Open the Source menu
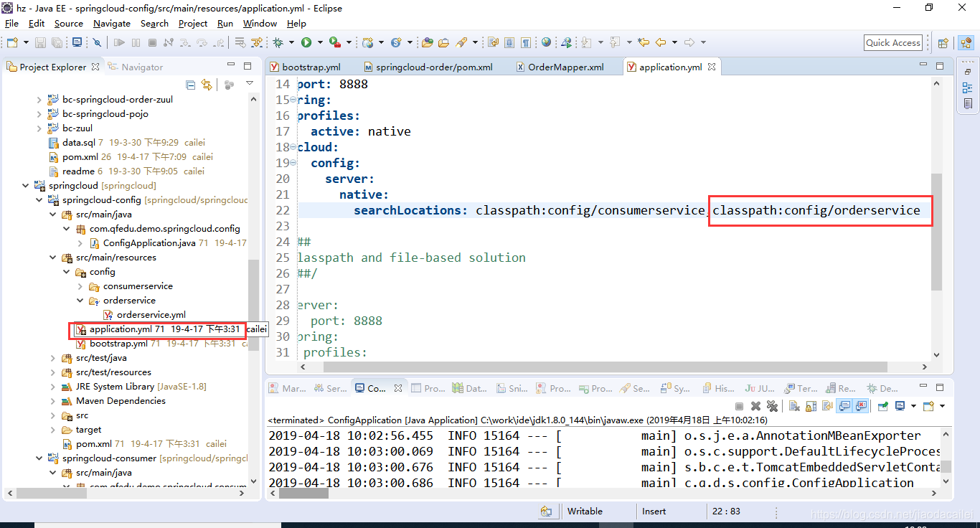This screenshot has height=528, width=980. (x=69, y=23)
